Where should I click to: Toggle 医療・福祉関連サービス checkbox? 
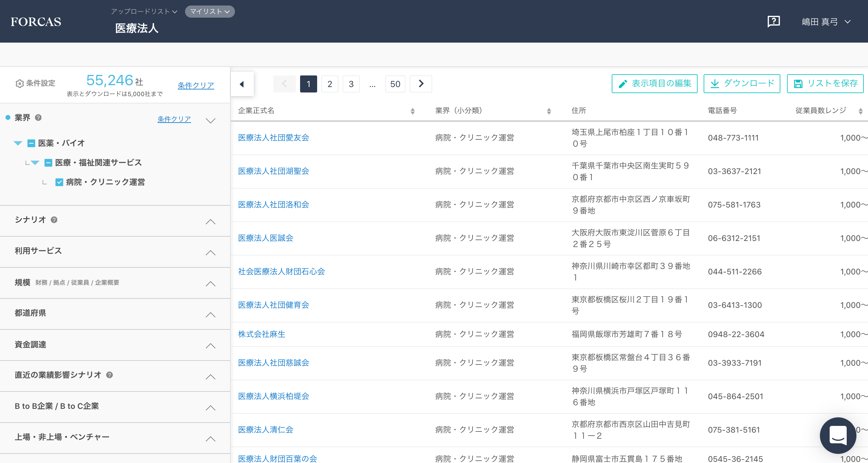pyautogui.click(x=48, y=163)
